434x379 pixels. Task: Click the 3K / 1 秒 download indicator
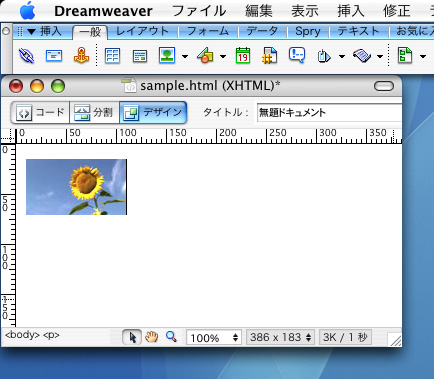click(345, 337)
